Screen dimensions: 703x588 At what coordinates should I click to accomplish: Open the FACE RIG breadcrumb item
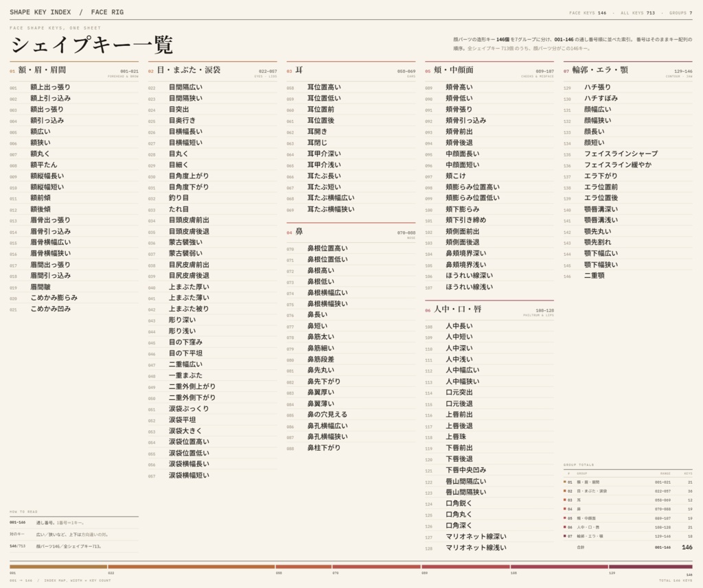tap(107, 12)
